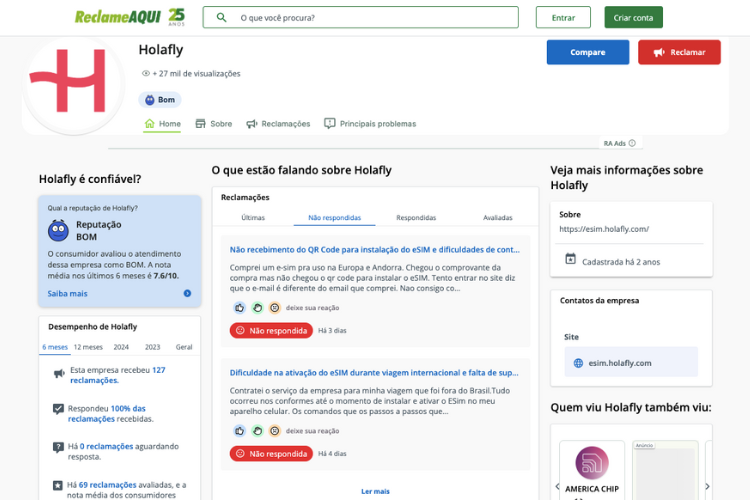Open the AMERICA CHIP company card
Image resolution: width=750 pixels, height=500 pixels.
[x=592, y=470]
